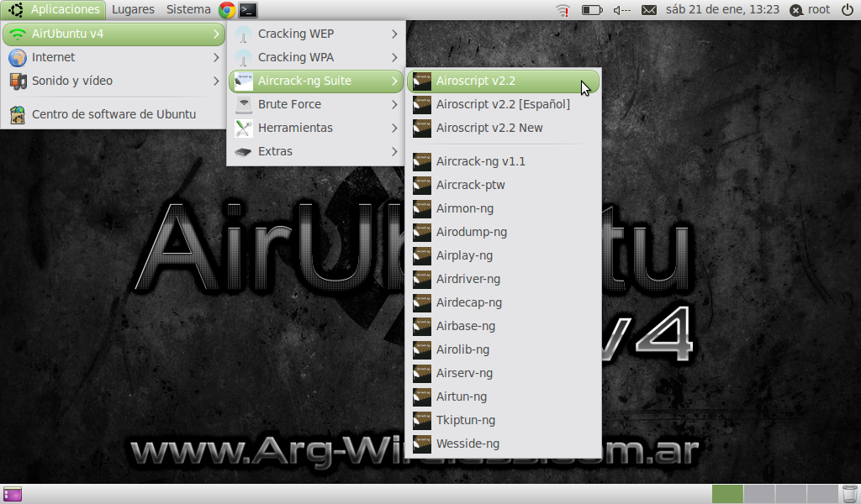Image resolution: width=861 pixels, height=504 pixels.
Task: Launch Google Chrome from top panel
Action: pos(226,10)
